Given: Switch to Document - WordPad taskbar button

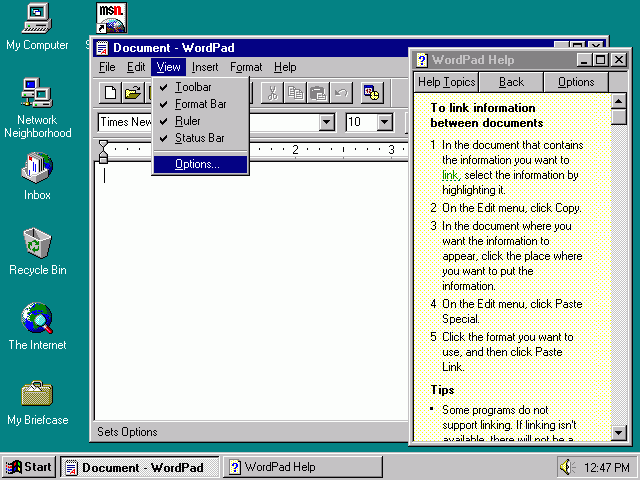Looking at the screenshot, I should click(x=140, y=467).
